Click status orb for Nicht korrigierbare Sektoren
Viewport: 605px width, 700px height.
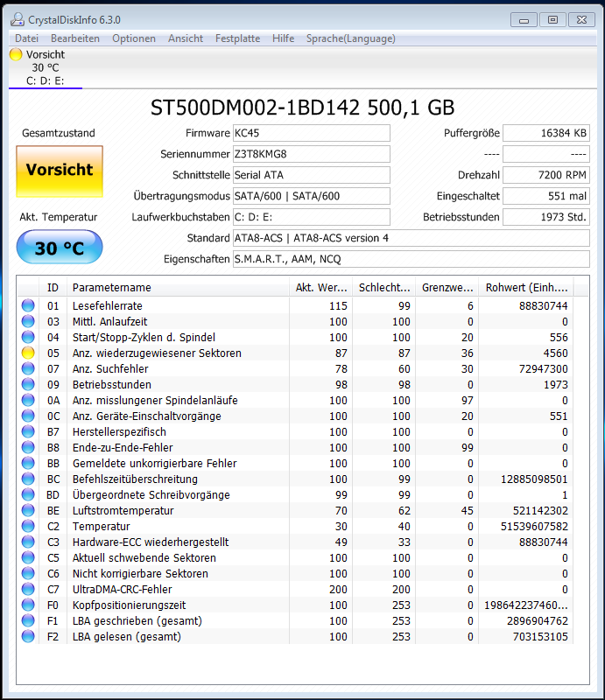click(x=28, y=574)
